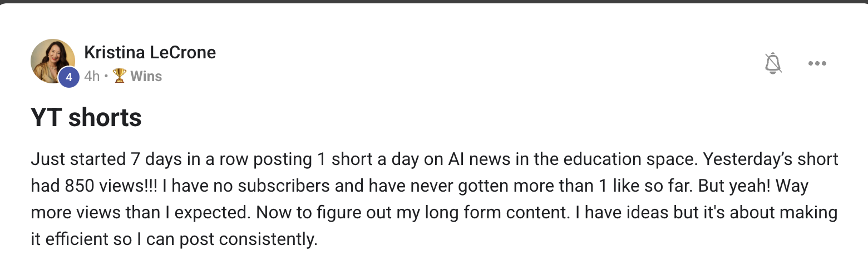This screenshot has height=270, width=868.
Task: Filter by the Wins category label
Action: click(146, 76)
